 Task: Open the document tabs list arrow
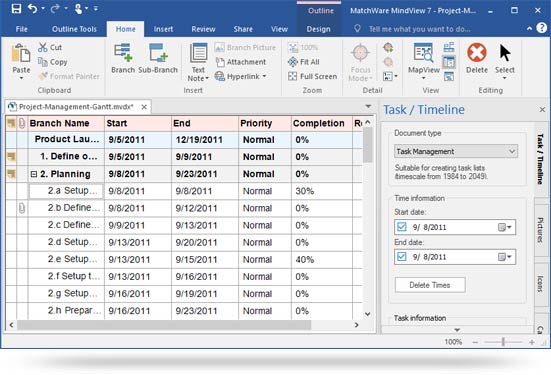tap(368, 106)
